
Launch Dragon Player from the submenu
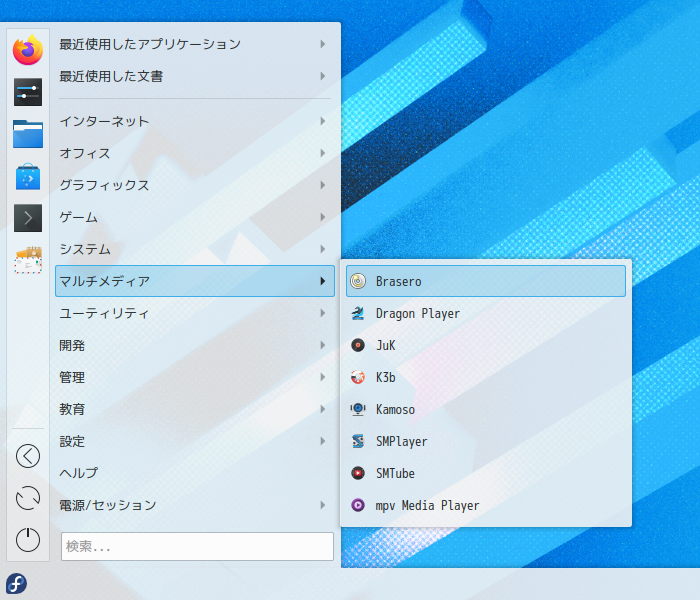pos(486,313)
